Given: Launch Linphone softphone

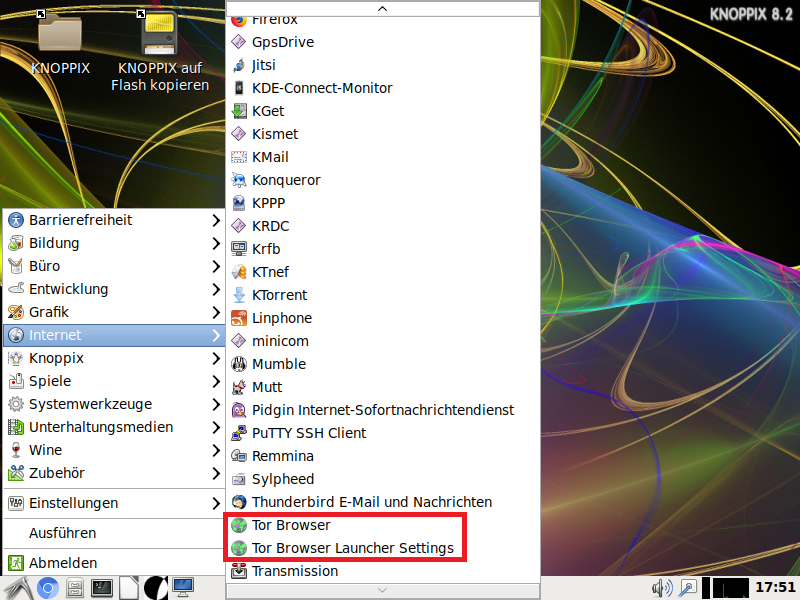Looking at the screenshot, I should [383, 317].
